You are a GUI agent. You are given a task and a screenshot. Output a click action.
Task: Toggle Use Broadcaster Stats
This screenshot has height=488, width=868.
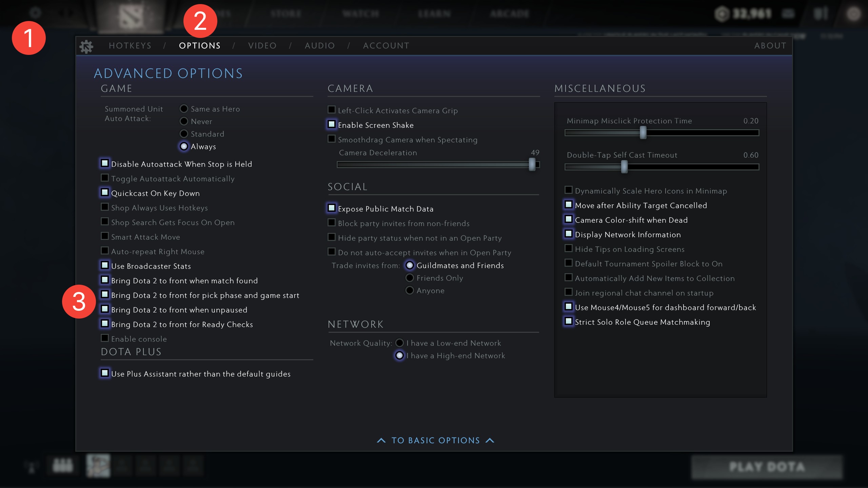105,265
